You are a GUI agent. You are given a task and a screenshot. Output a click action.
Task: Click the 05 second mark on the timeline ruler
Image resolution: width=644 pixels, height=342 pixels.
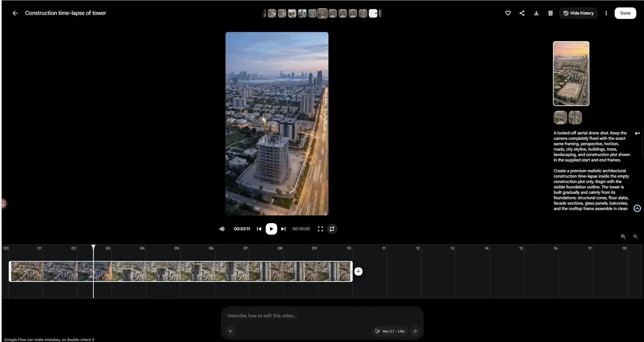[x=177, y=248]
